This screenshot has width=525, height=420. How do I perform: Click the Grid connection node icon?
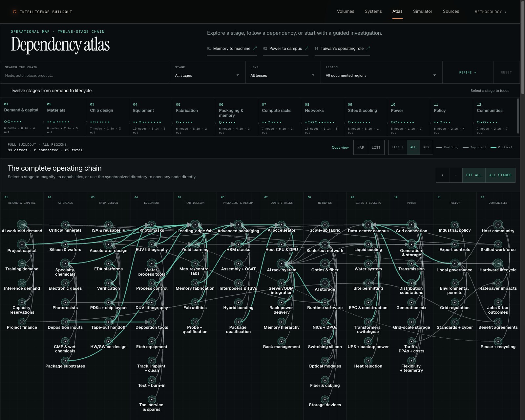point(411,225)
